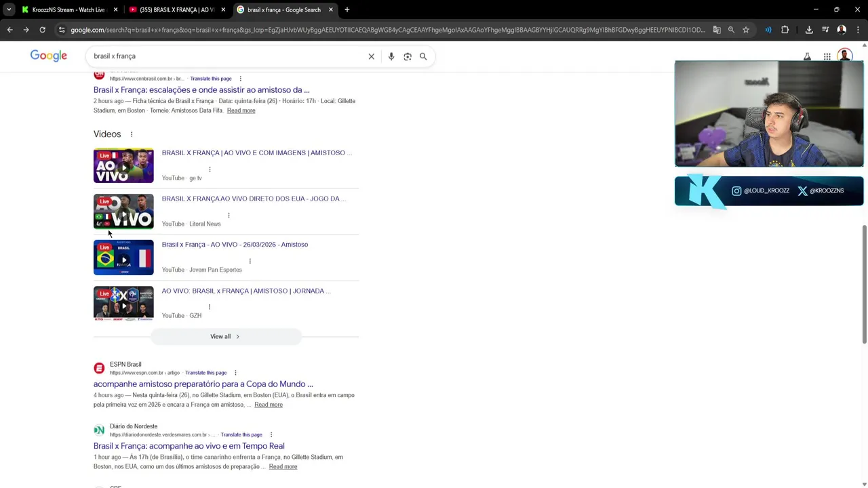
Task: Open options menu for Diário do Nordeste result
Action: (271, 434)
